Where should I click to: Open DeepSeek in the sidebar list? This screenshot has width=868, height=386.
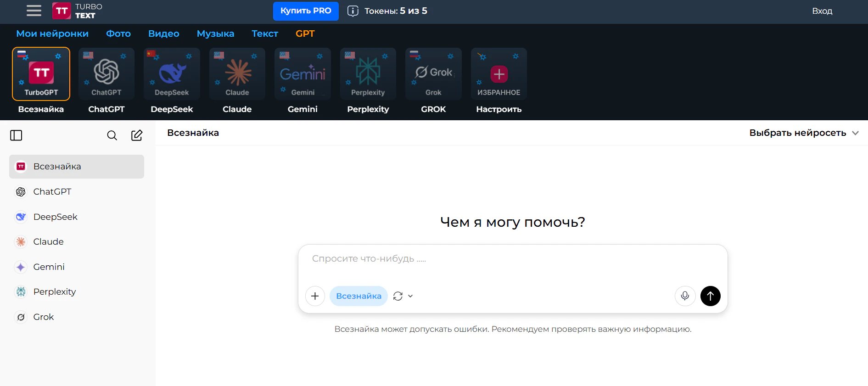pos(77,217)
